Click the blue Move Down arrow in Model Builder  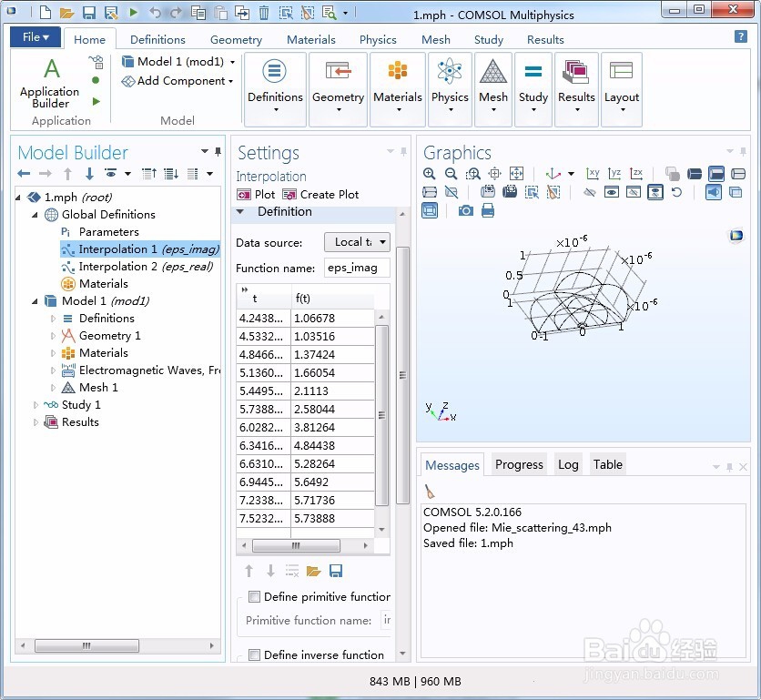(x=89, y=173)
